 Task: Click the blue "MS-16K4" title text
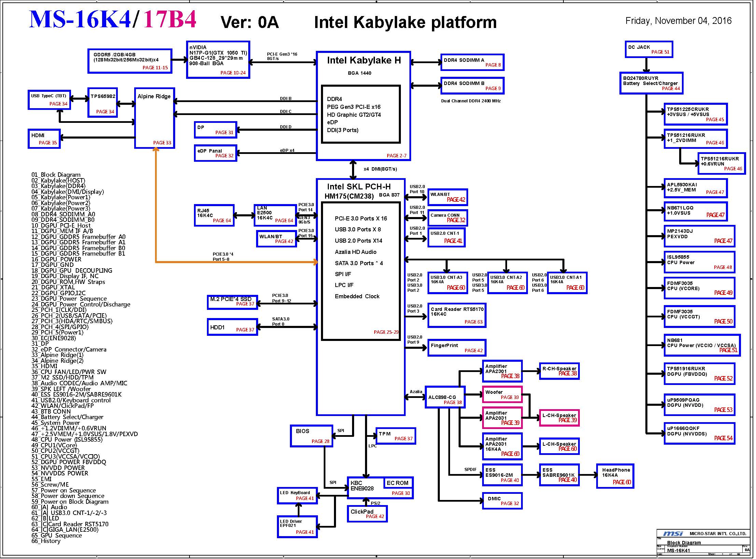pos(80,19)
